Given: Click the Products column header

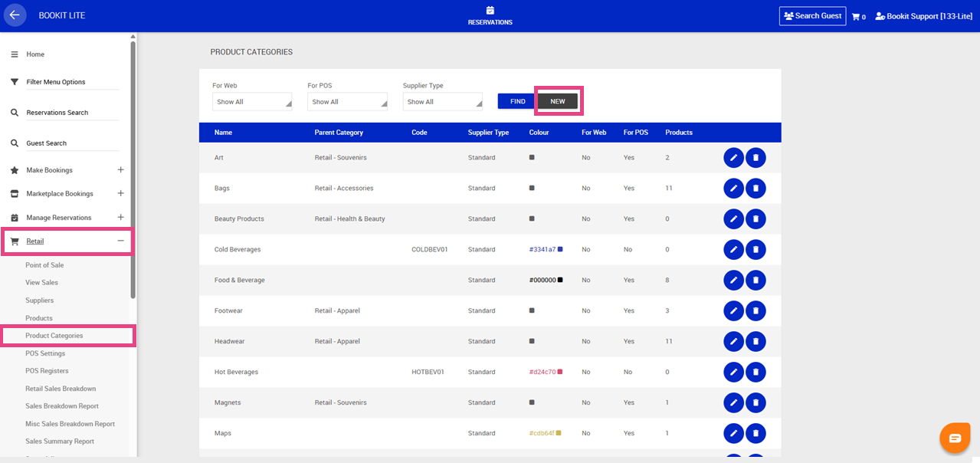Looking at the screenshot, I should (679, 133).
